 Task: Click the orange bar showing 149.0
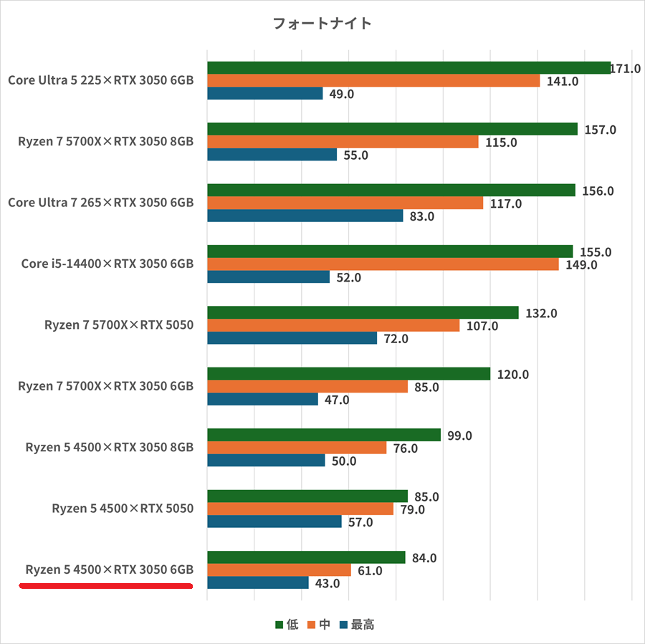383,264
